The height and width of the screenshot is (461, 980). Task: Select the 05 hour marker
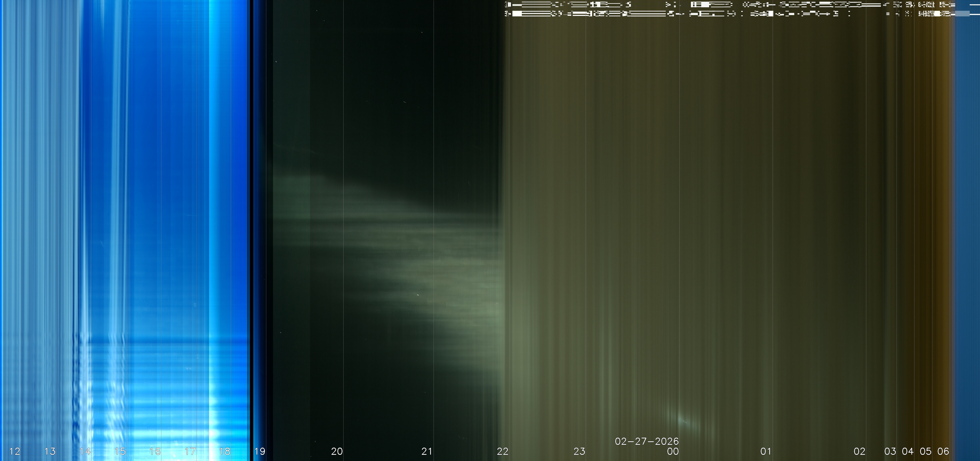[x=926, y=451]
